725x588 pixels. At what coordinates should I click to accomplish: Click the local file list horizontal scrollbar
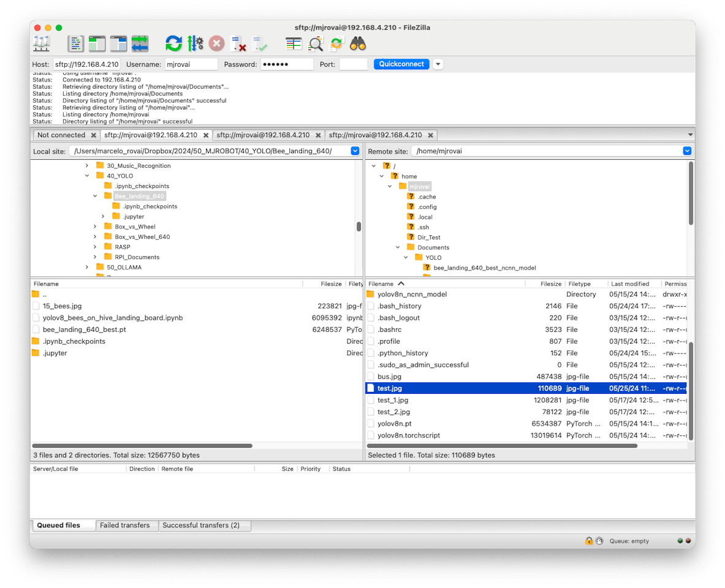tap(142, 446)
